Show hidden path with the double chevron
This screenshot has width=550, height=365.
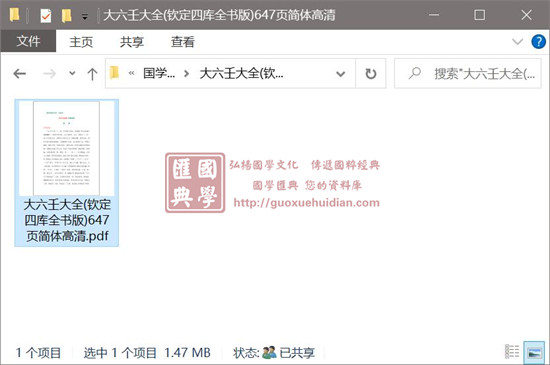[x=132, y=73]
